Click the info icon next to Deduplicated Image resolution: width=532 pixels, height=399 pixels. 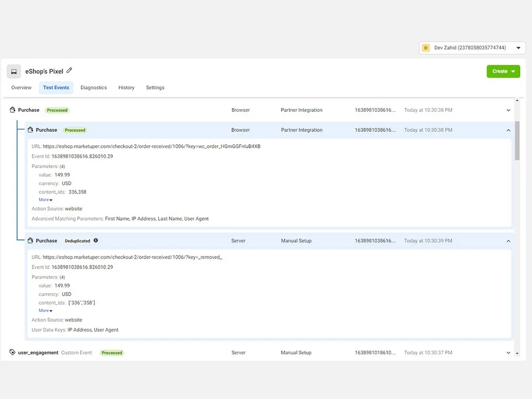(96, 240)
